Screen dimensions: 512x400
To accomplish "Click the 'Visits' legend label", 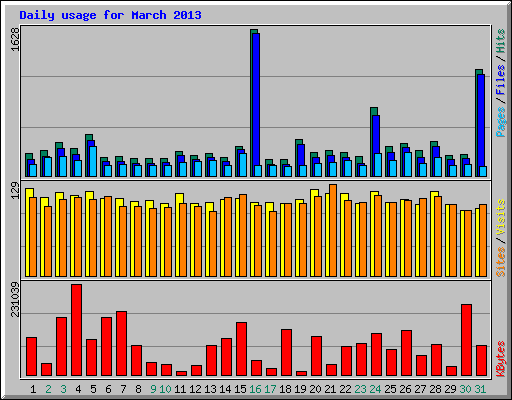I will point(500,217).
